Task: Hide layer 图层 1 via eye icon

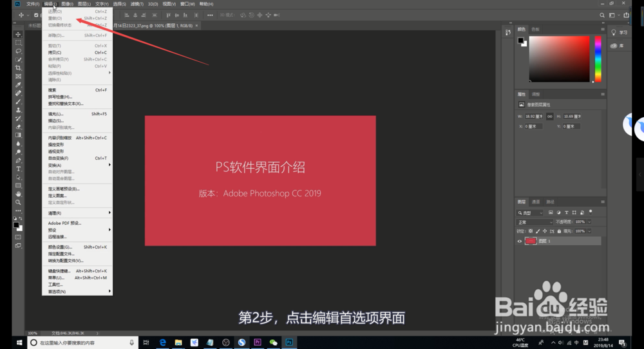Action: point(520,241)
